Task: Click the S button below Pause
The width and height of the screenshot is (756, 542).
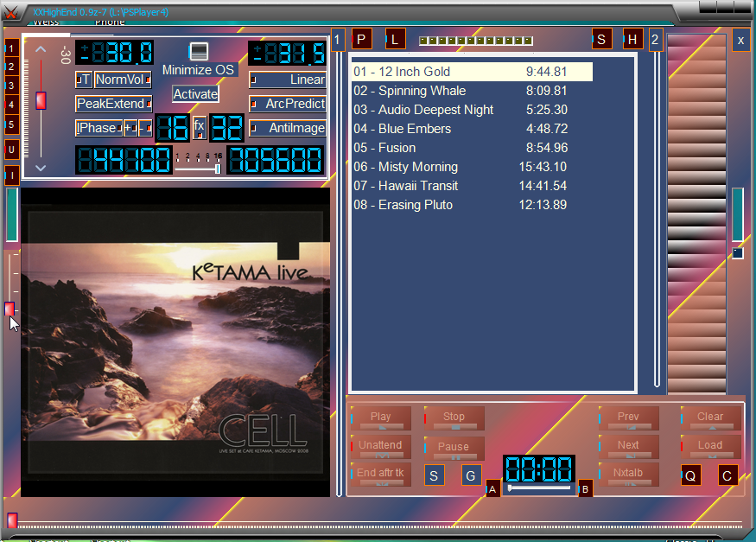Action: [434, 476]
